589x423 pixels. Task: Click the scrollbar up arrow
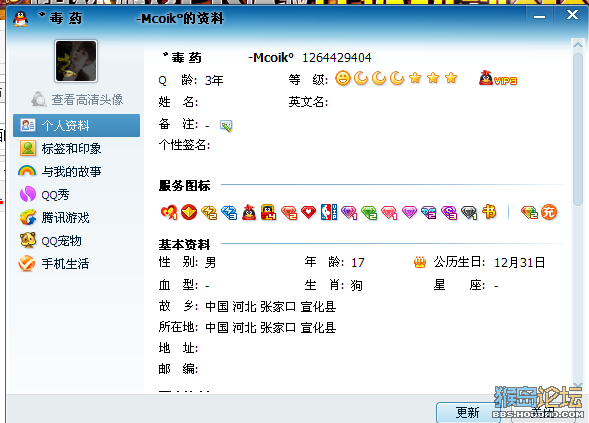click(577, 44)
